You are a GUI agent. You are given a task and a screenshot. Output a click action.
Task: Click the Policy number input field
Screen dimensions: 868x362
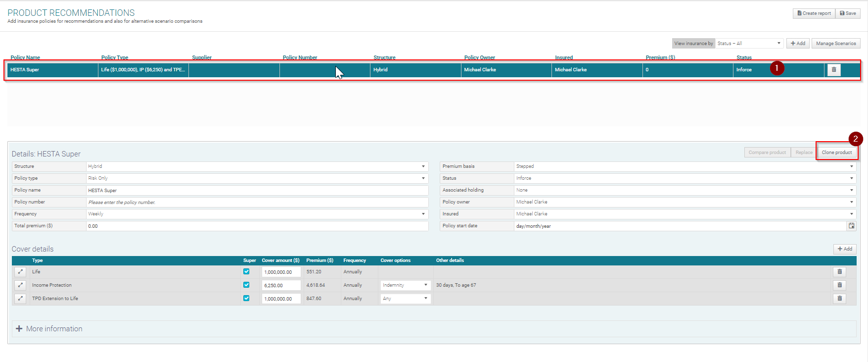coord(257,202)
